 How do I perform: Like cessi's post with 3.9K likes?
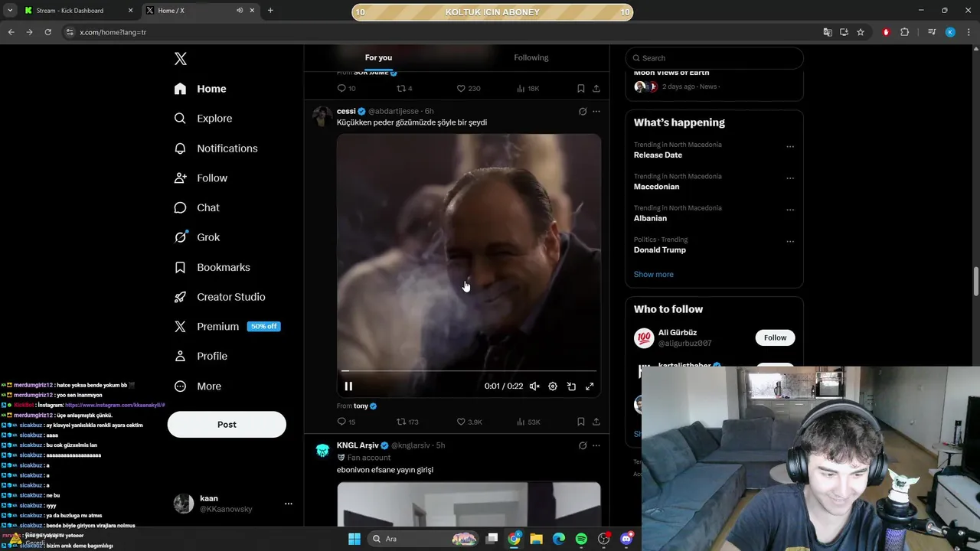pyautogui.click(x=469, y=422)
